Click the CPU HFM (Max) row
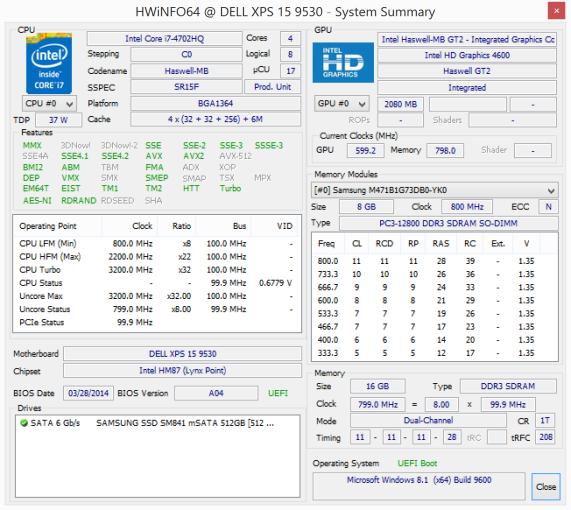This screenshot has width=571, height=510. tap(156, 256)
